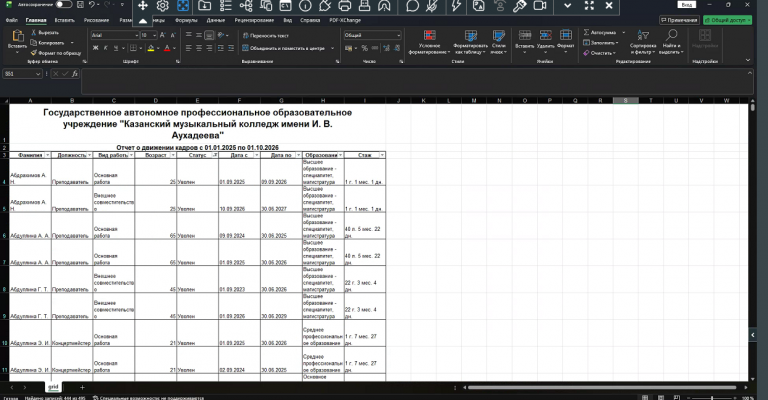Click the checklist icon in overlay toolbar

tap(225, 6)
